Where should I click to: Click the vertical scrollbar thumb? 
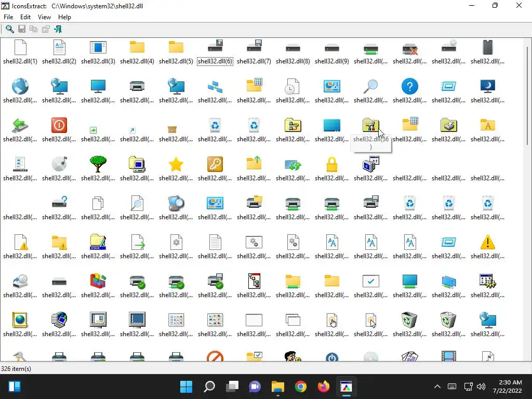click(x=528, y=96)
